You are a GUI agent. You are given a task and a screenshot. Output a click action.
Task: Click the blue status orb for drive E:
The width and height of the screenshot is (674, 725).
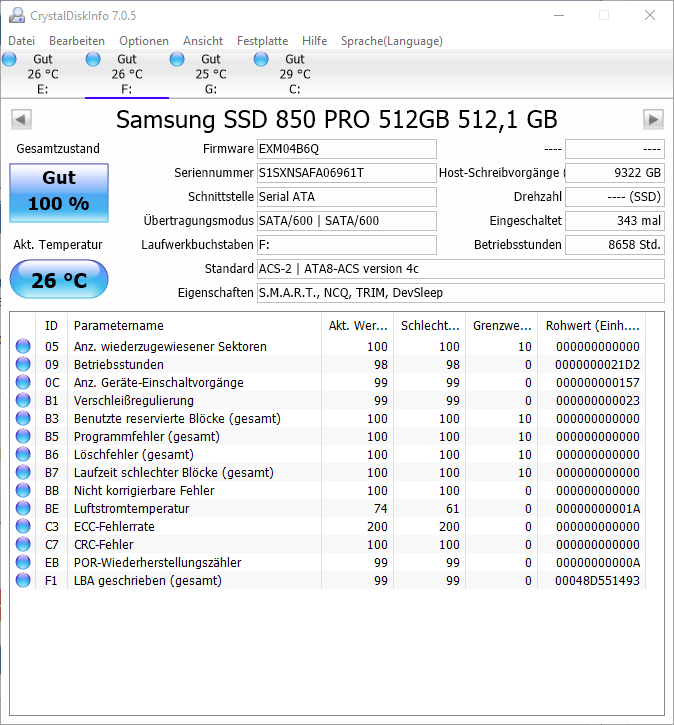(x=9, y=59)
